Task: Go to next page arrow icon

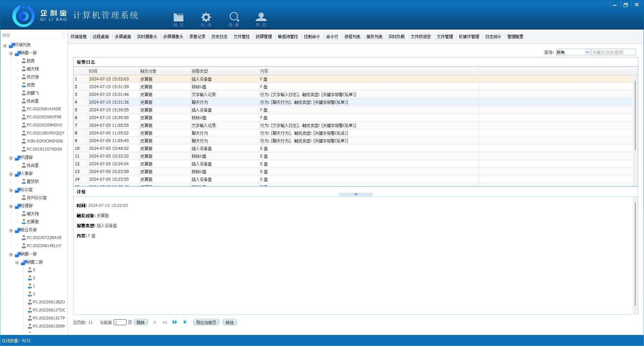Action: tap(175, 322)
